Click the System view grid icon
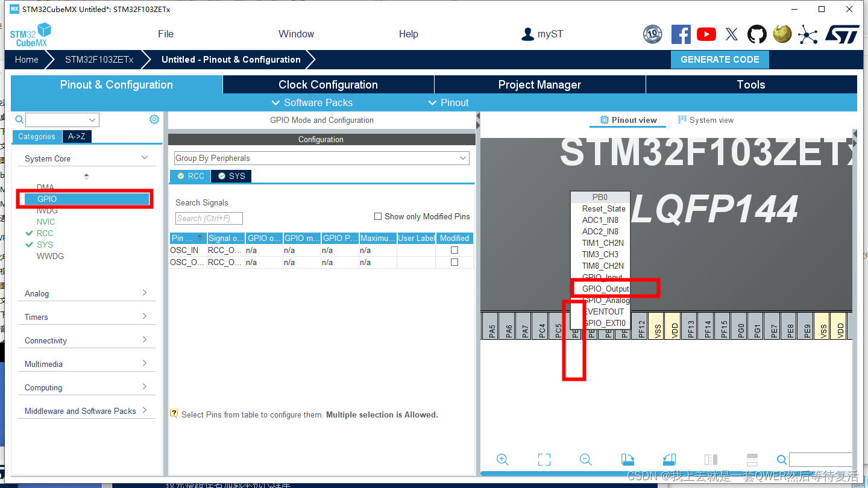The image size is (868, 488). click(682, 119)
